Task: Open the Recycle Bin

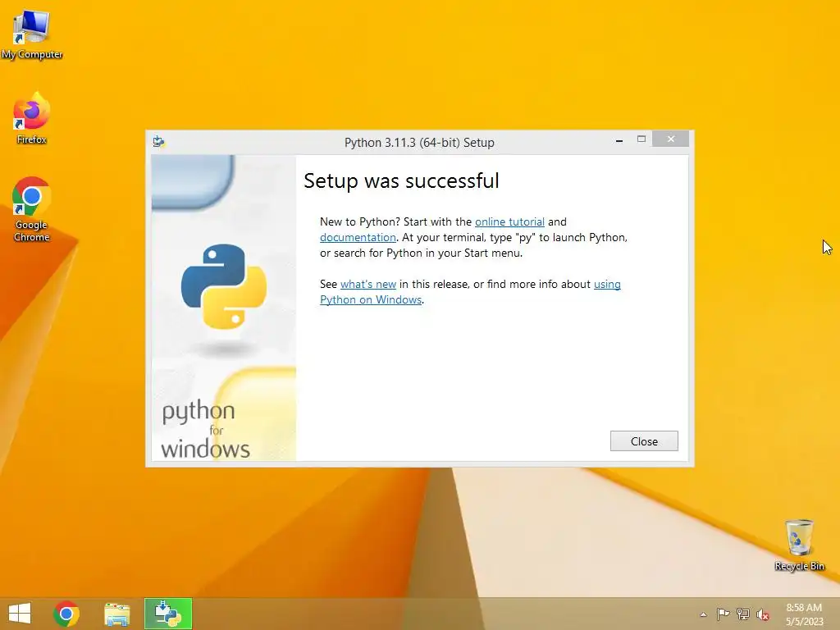Action: (x=799, y=545)
